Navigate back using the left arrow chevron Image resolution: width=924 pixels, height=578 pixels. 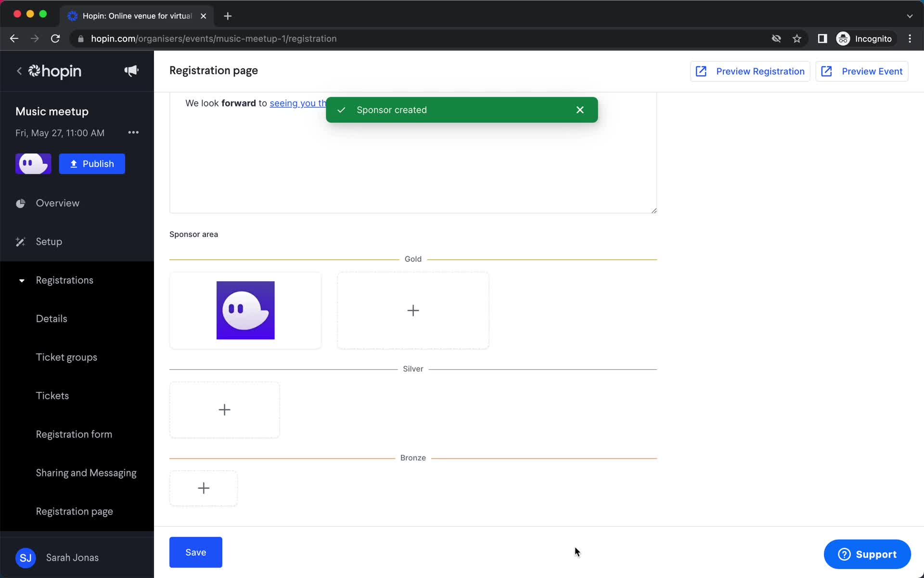click(19, 71)
